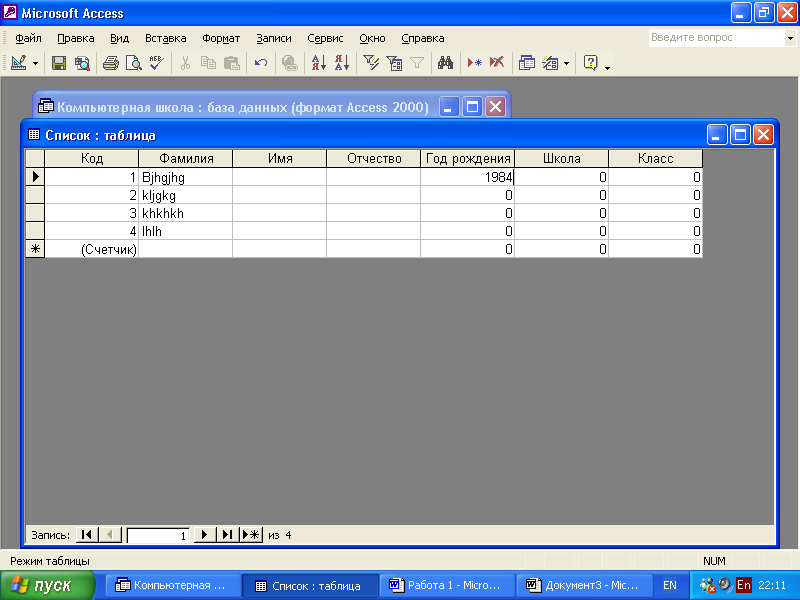The width and height of the screenshot is (800, 600).
Task: Go to first record button
Action: pyautogui.click(x=87, y=535)
